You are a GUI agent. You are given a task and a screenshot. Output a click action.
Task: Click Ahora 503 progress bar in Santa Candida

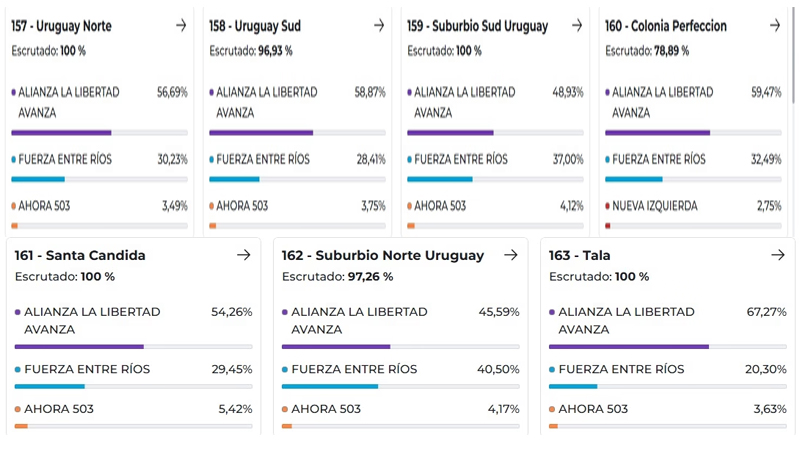pos(133,426)
